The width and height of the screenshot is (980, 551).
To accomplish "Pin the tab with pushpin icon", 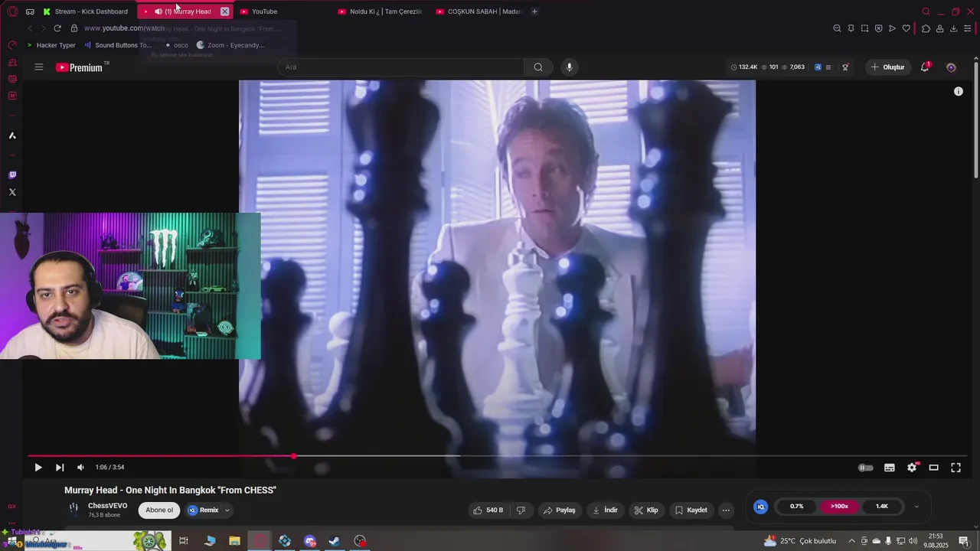I will coord(851,28).
